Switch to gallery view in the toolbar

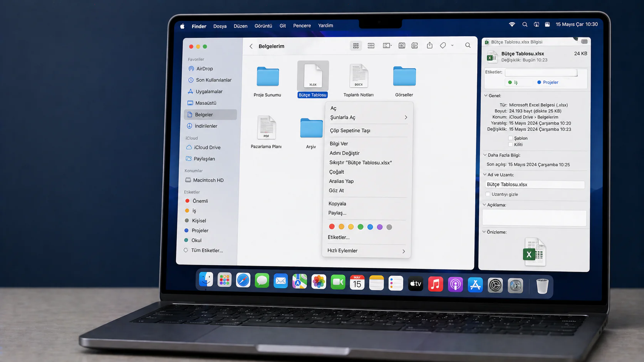coord(402,45)
